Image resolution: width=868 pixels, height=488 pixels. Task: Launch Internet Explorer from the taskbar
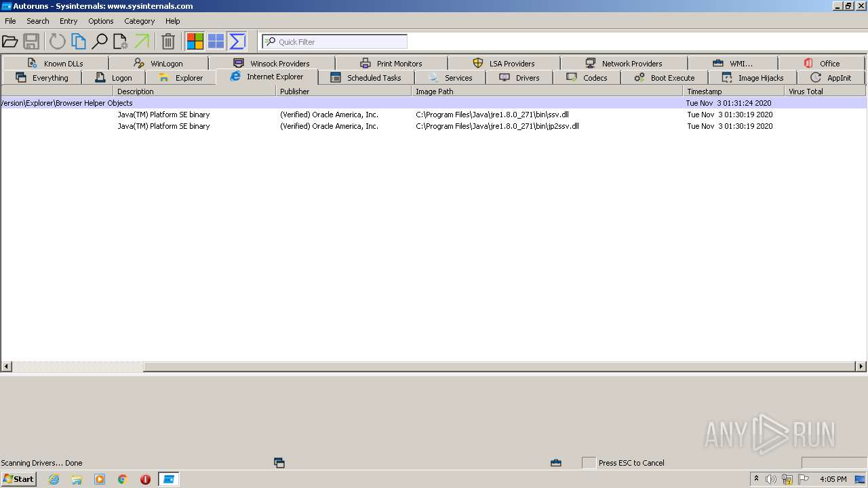54,479
